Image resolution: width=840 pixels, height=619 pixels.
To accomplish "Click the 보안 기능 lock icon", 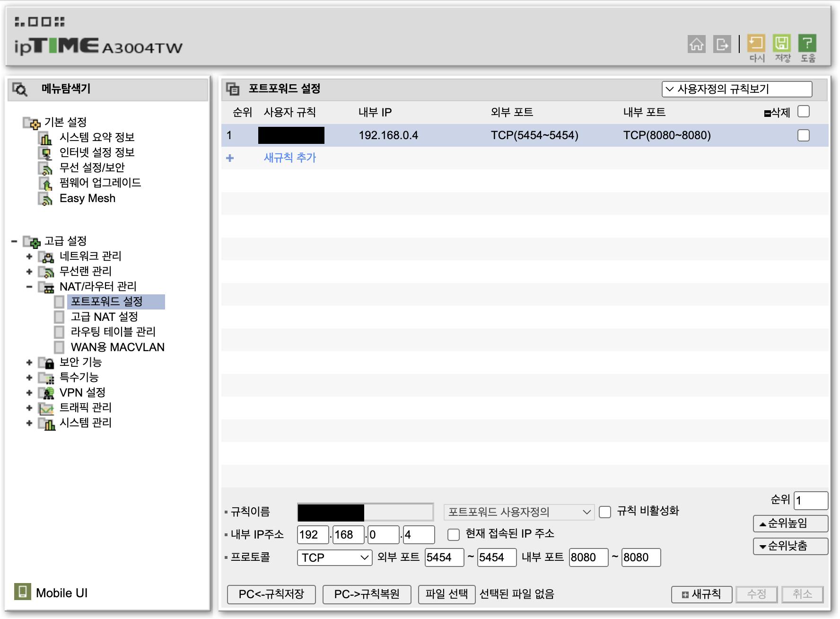I will point(46,363).
